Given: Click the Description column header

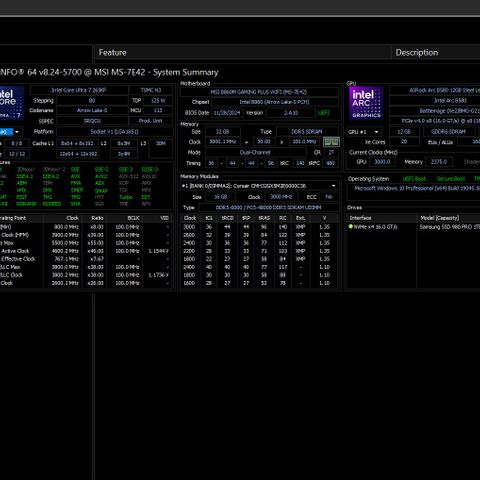Looking at the screenshot, I should [x=436, y=53].
